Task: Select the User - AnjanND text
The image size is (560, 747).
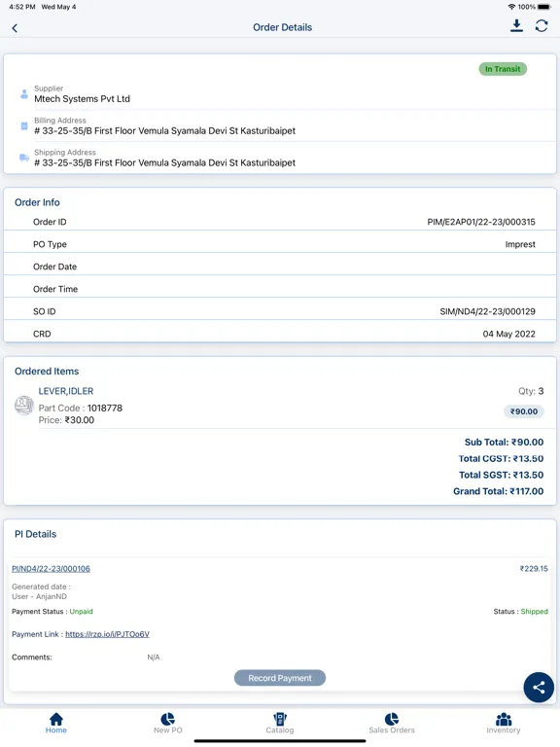Action: coord(40,596)
